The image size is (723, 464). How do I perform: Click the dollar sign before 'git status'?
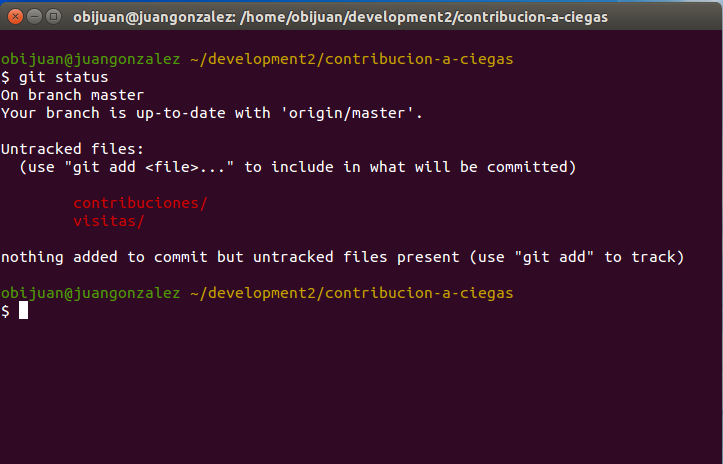click(x=5, y=77)
